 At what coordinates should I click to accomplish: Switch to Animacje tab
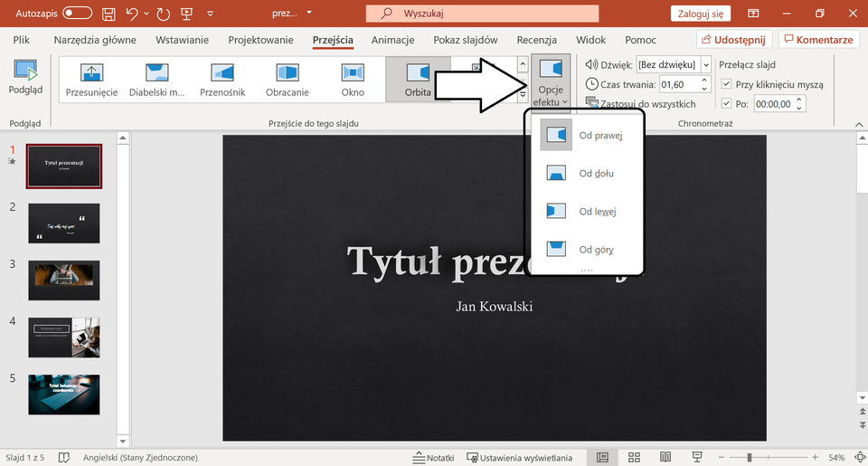click(x=393, y=40)
